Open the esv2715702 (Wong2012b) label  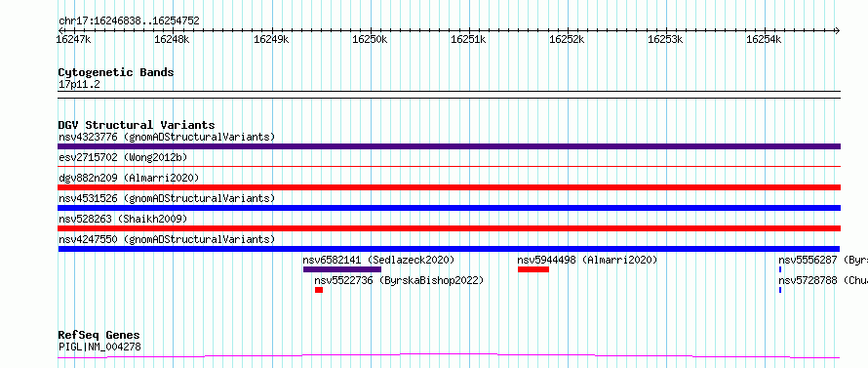(123, 157)
